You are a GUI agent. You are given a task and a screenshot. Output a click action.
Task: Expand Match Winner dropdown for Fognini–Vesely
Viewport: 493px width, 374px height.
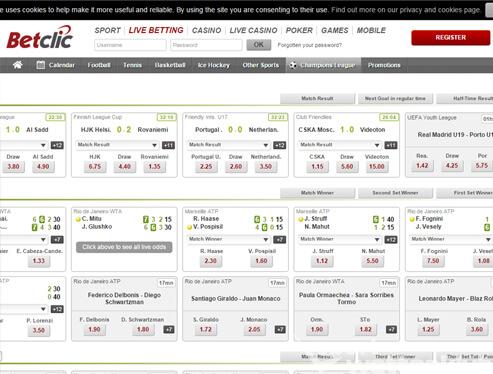[451, 239]
